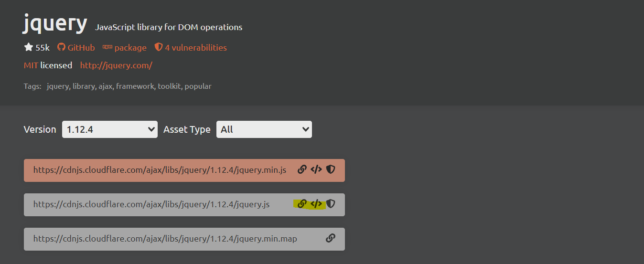Screen dimensions: 644x264
Task: Copy SRI hash shield icon for jquery.min.js
Action: tap(331, 169)
